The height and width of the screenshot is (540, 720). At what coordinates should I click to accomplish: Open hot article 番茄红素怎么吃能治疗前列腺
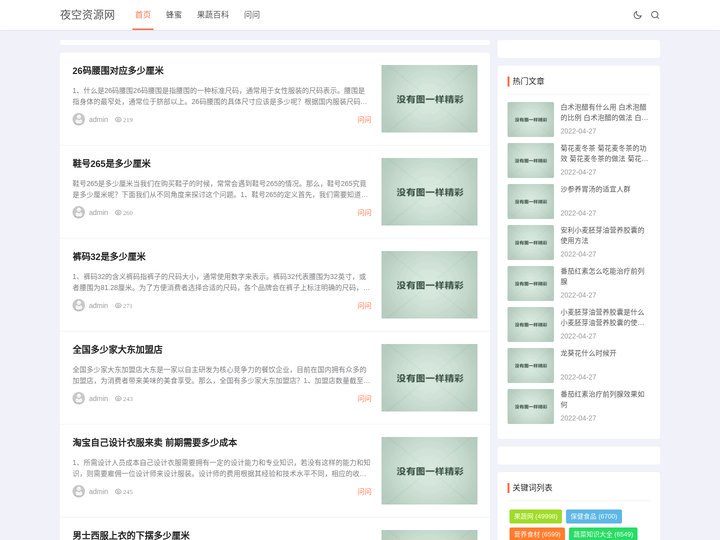coord(602,276)
